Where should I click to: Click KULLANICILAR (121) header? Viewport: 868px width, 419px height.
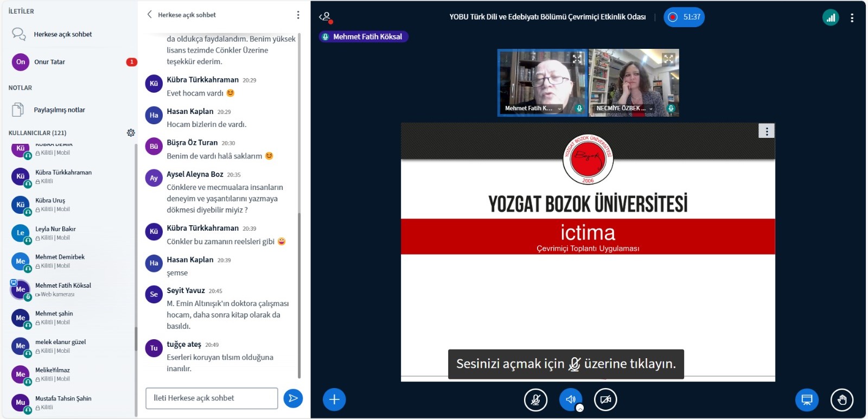[x=37, y=132]
